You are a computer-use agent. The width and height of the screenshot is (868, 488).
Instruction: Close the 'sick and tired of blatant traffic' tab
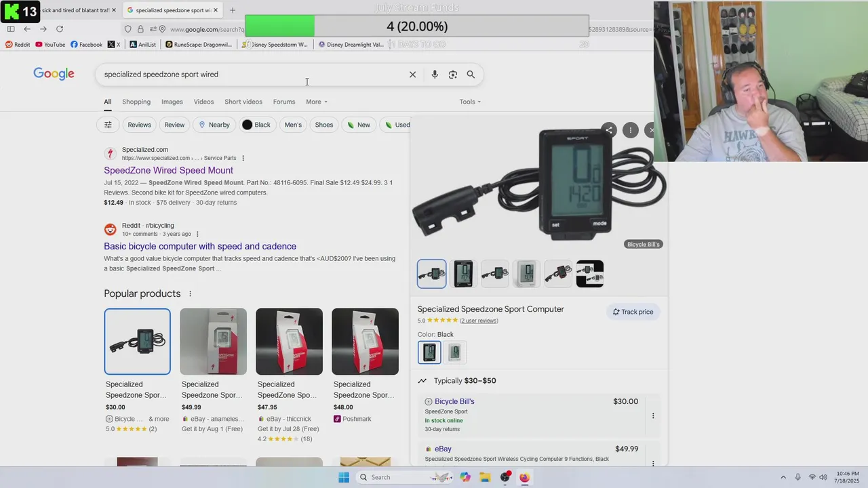point(114,10)
